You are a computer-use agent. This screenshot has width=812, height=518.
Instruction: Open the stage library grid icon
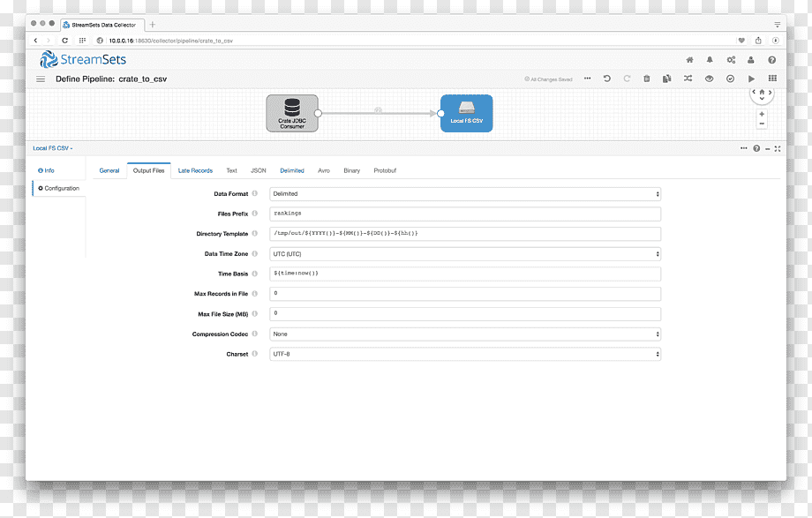(772, 79)
